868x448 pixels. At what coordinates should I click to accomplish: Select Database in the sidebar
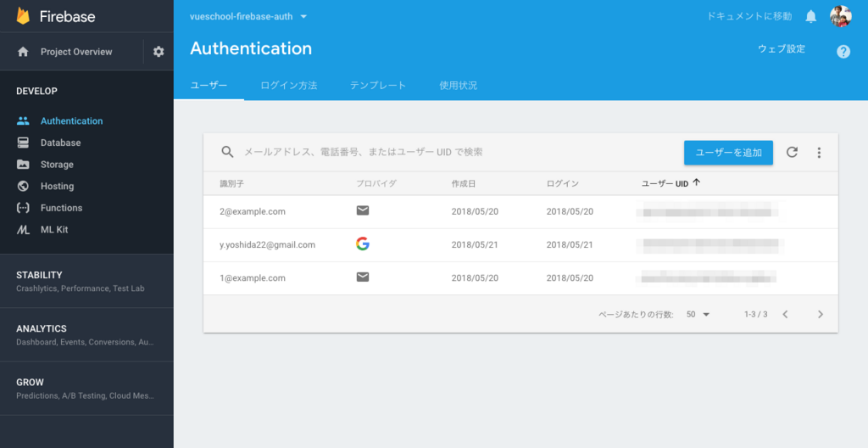[60, 143]
